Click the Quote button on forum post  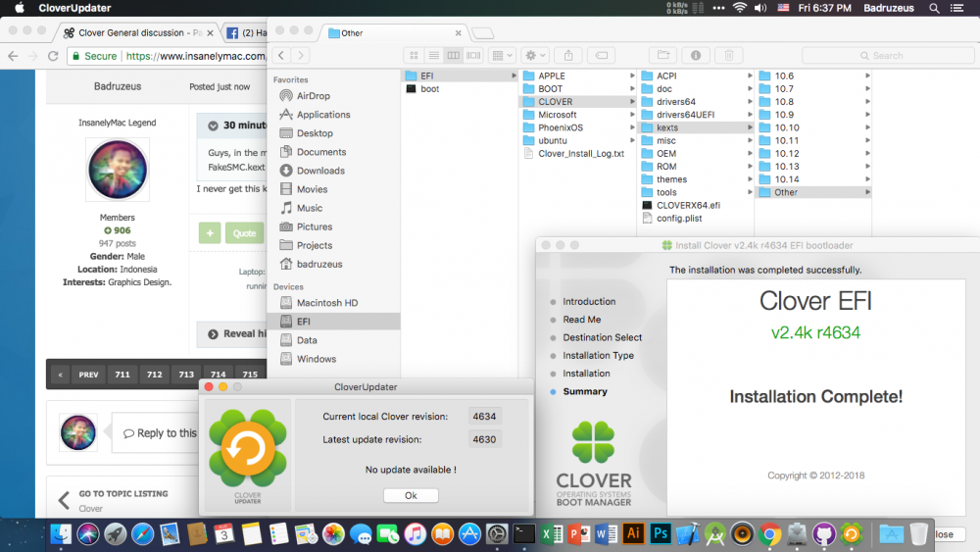[x=244, y=233]
